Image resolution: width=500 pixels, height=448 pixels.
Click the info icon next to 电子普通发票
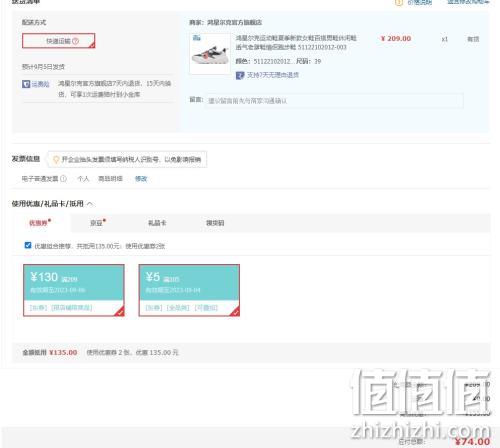coord(63,179)
